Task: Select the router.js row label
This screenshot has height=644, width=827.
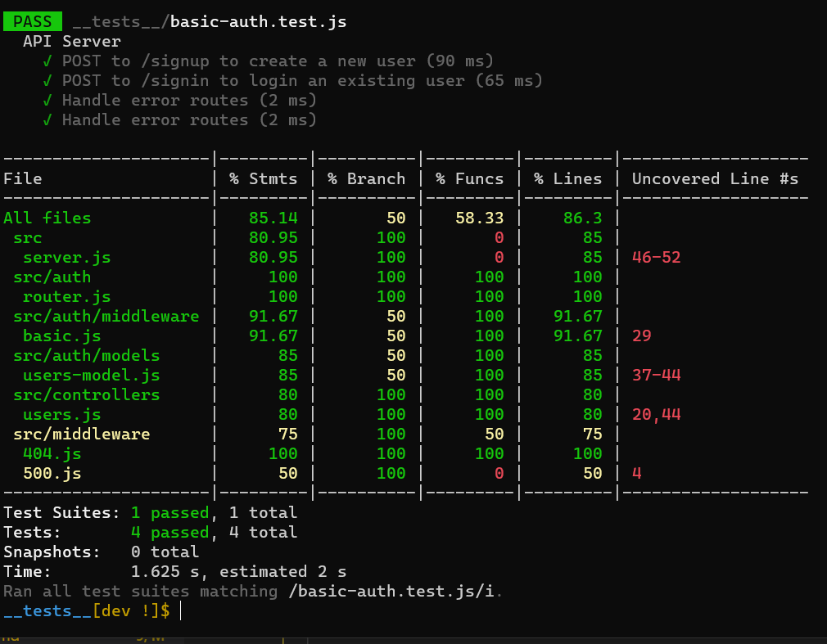Action: pos(67,297)
